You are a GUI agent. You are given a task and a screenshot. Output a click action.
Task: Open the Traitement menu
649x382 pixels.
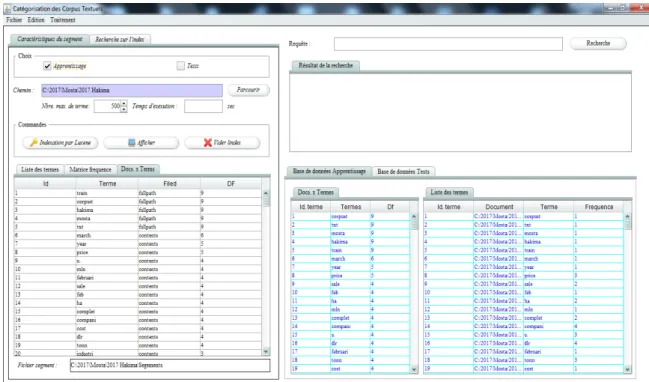pyautogui.click(x=62, y=20)
